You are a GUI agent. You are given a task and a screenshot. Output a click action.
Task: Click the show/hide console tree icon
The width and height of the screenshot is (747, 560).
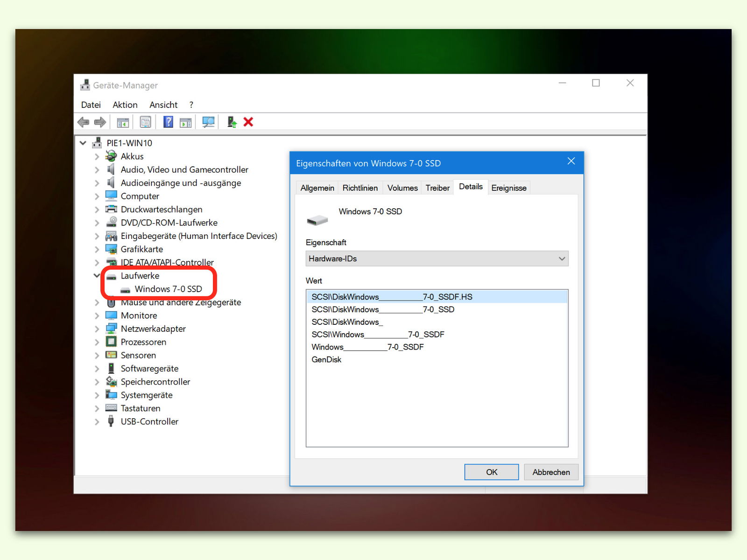tap(123, 123)
